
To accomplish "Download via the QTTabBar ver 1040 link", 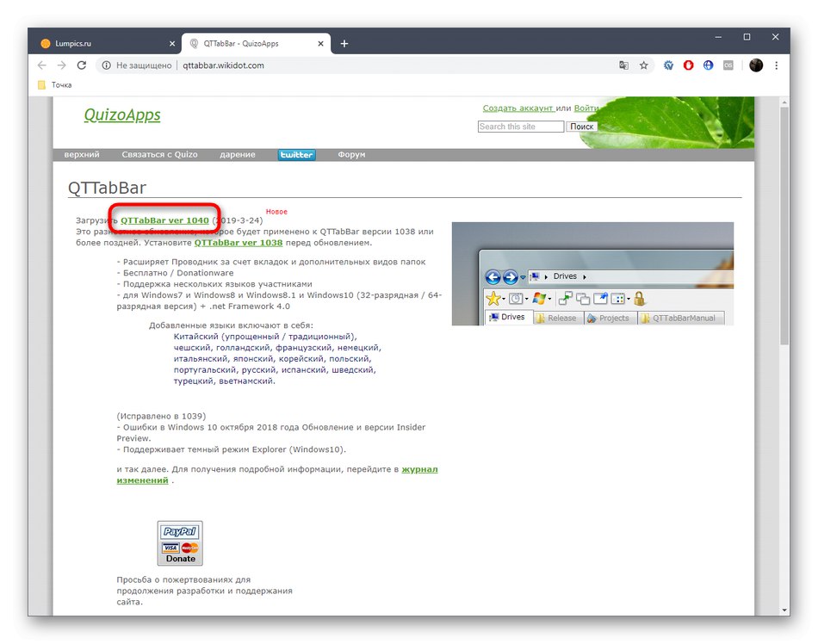I will pyautogui.click(x=164, y=220).
